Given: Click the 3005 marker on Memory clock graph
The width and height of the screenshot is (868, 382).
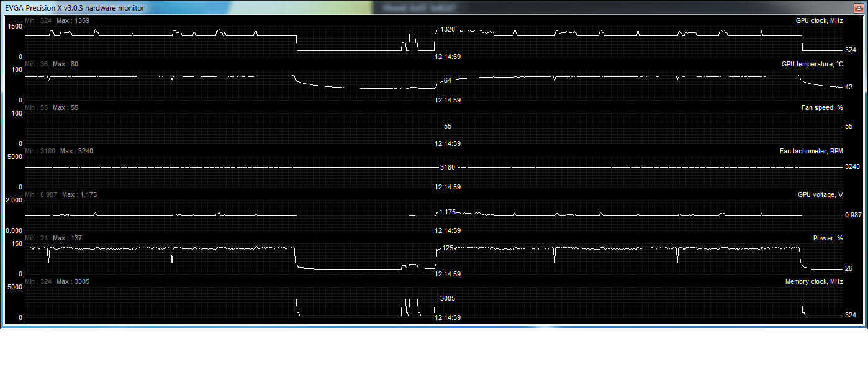Looking at the screenshot, I should pos(448,299).
